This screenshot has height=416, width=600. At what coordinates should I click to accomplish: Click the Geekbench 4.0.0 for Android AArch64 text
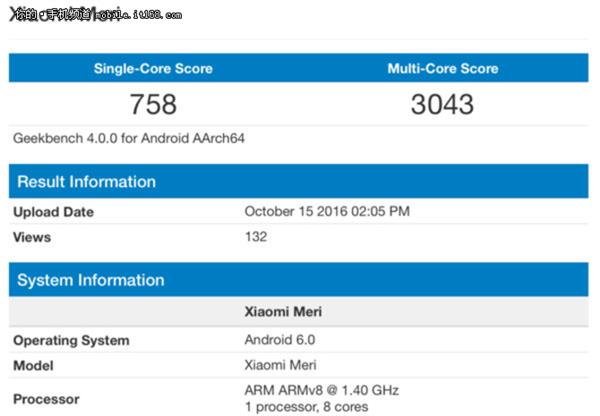click(x=129, y=138)
